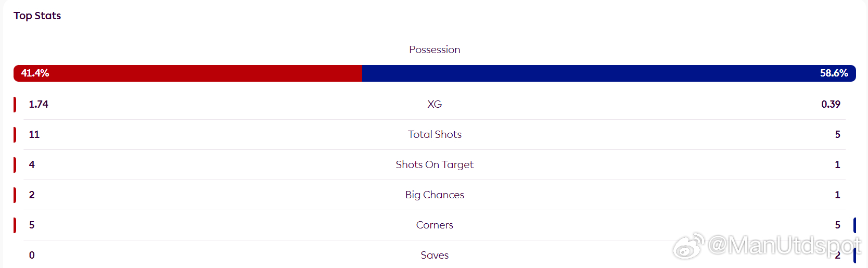This screenshot has height=268, width=868.
Task: Click the red marker beside 4 shots on target
Action: click(x=15, y=164)
